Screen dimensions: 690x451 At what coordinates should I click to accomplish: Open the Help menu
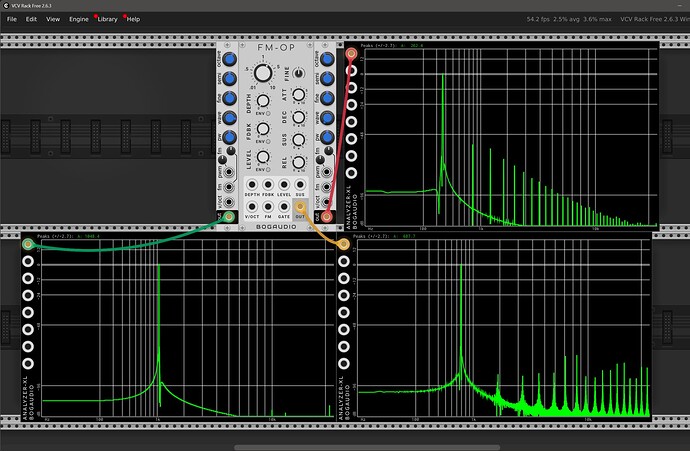(133, 19)
